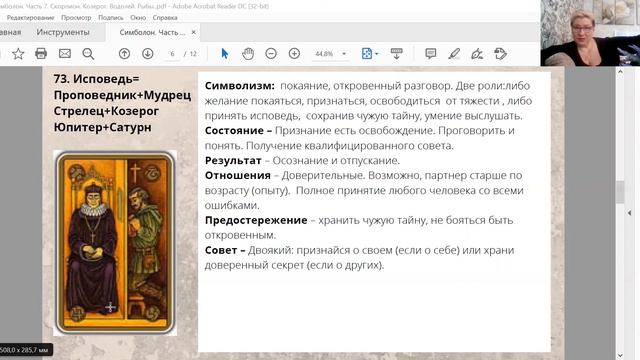Click the label Результат
The image size is (640, 360).
click(233, 160)
